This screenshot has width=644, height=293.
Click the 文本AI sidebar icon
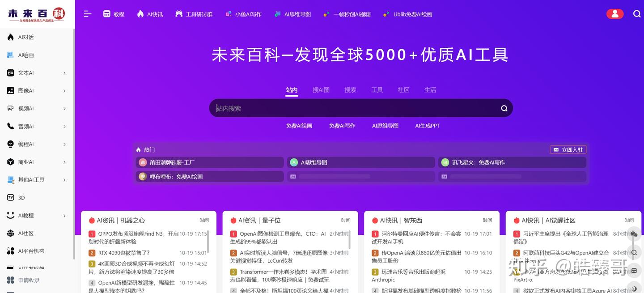tap(10, 73)
